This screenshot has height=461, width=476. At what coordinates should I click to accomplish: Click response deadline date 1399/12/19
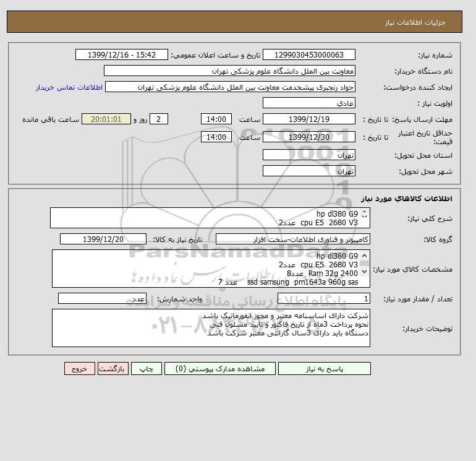308,119
